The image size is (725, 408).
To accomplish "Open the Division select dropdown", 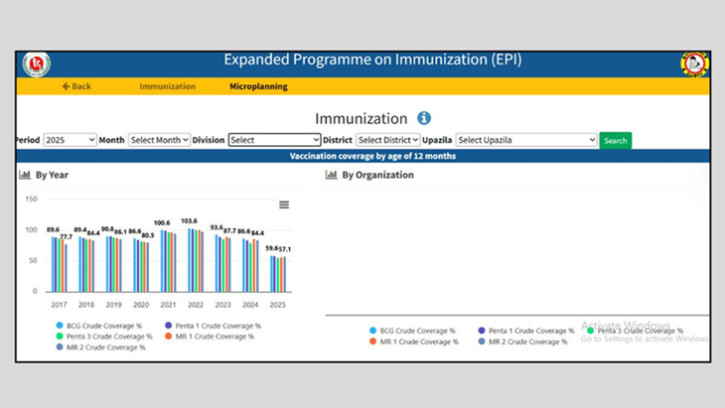I will pyautogui.click(x=274, y=140).
